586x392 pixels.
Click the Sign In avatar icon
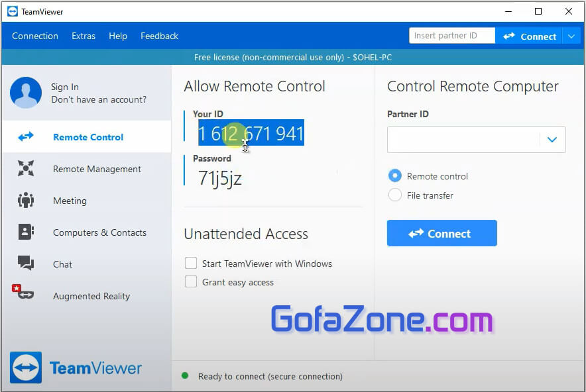coord(25,93)
